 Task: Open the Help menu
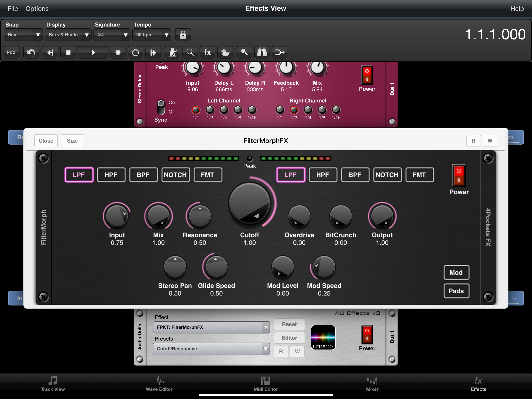tap(517, 9)
